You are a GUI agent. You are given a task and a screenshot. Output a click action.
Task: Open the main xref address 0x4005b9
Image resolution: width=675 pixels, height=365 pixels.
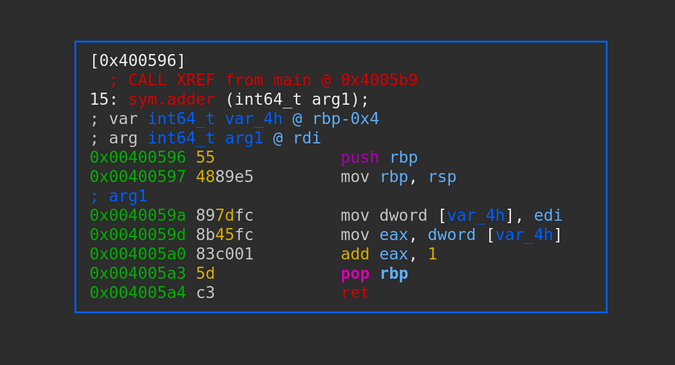click(379, 80)
